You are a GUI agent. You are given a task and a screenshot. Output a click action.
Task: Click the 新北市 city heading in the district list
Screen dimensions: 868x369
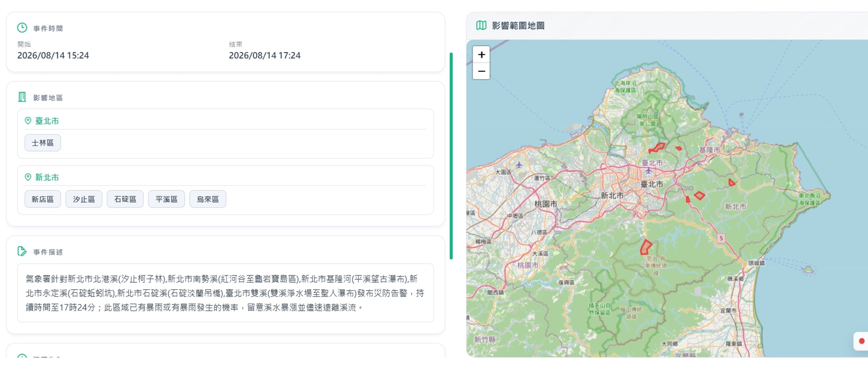pos(47,177)
